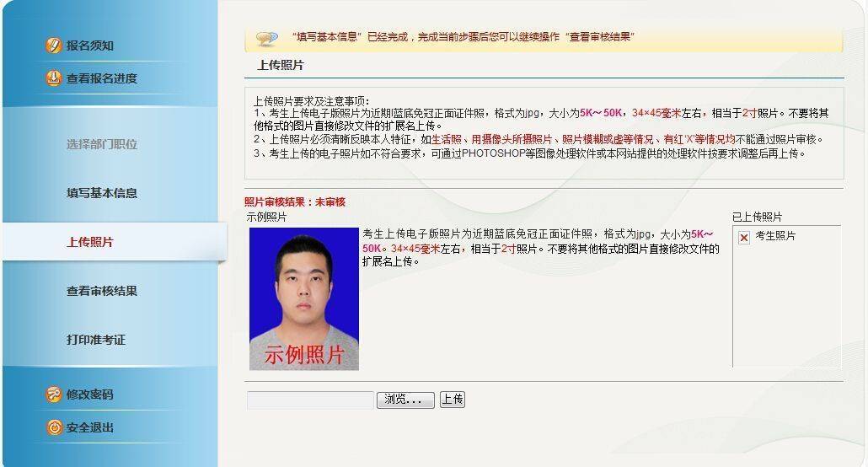Click the broken image icon beside 考生照片

pyautogui.click(x=744, y=237)
